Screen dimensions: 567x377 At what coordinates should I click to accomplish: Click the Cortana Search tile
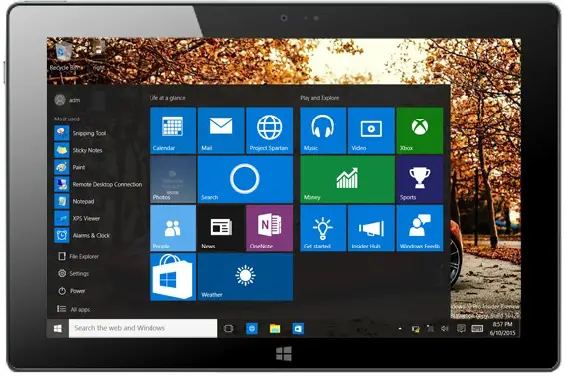pos(245,179)
